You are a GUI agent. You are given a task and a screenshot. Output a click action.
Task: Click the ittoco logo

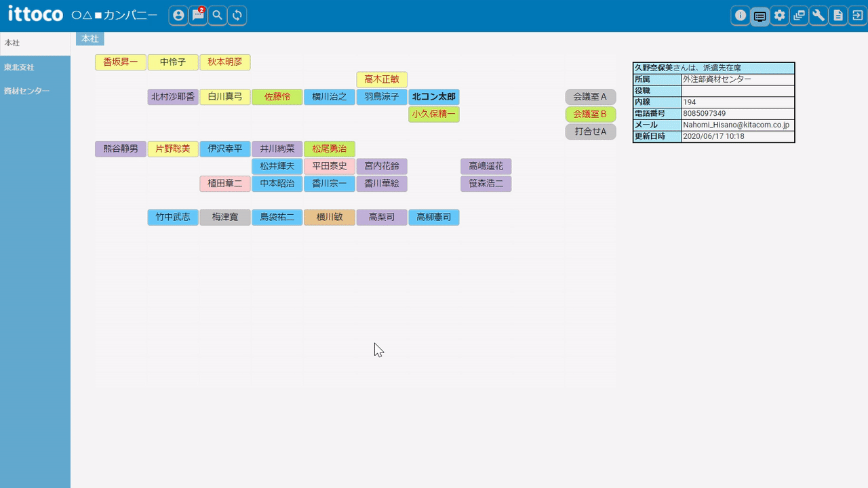[x=35, y=14]
